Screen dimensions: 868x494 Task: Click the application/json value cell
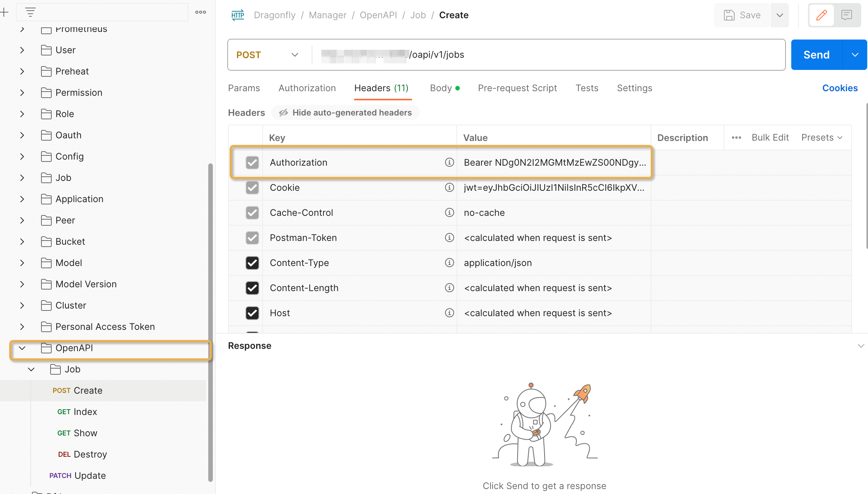(x=554, y=263)
